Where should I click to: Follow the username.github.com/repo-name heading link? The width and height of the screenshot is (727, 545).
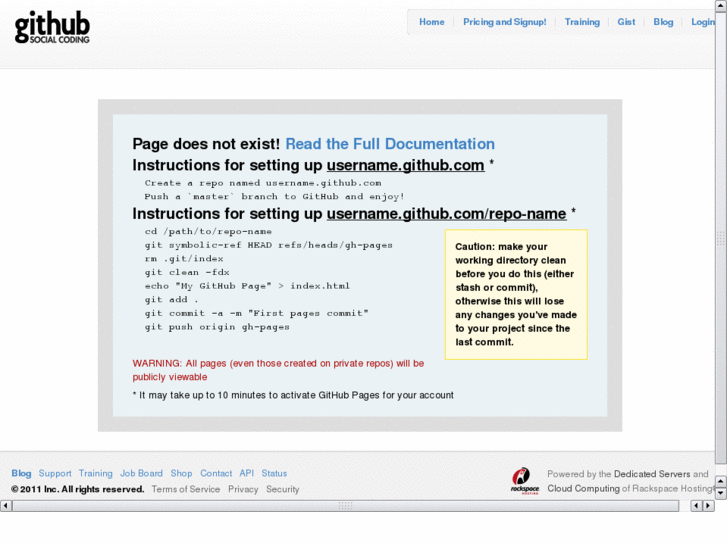(446, 213)
